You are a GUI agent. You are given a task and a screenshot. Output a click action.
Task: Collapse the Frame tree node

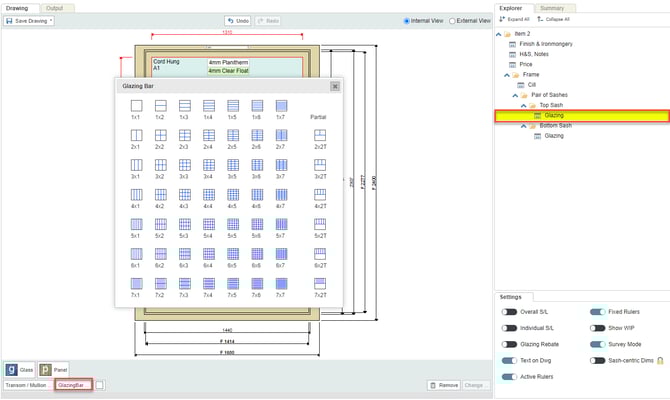506,75
